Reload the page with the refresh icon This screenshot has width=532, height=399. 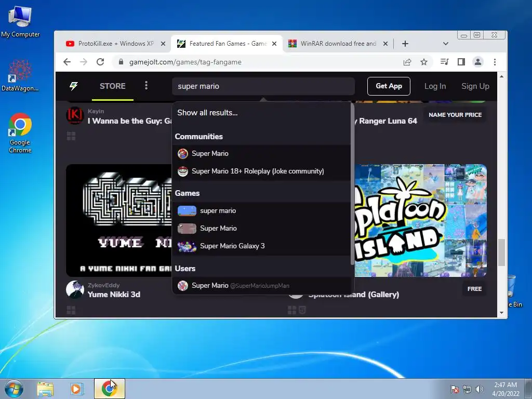[x=100, y=62]
